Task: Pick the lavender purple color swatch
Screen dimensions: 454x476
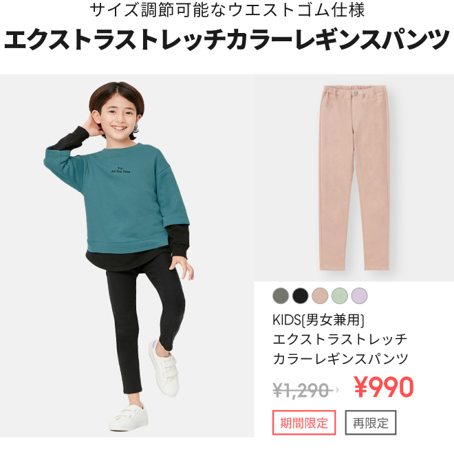Action: pos(360,296)
